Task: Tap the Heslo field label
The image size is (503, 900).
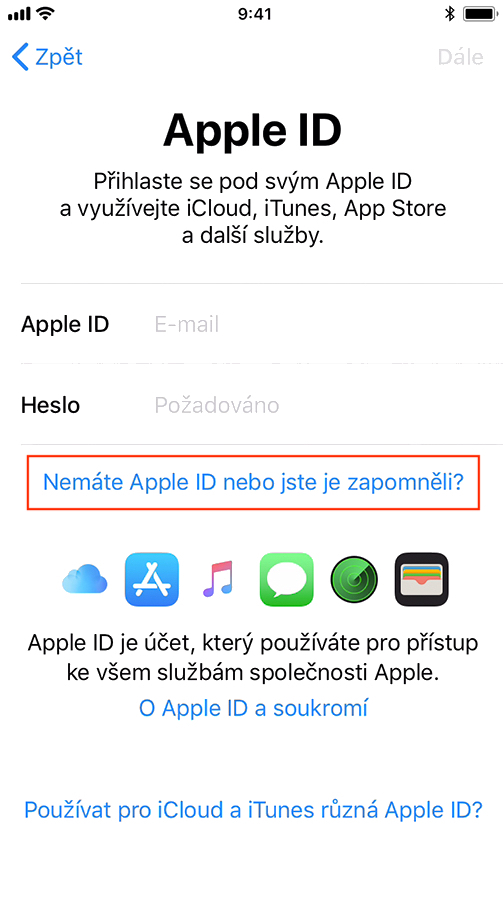Action: (x=51, y=405)
